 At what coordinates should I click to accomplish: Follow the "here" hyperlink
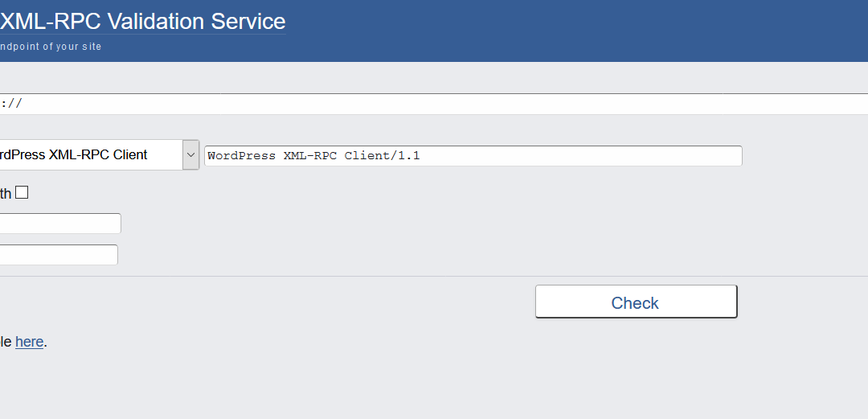point(30,342)
